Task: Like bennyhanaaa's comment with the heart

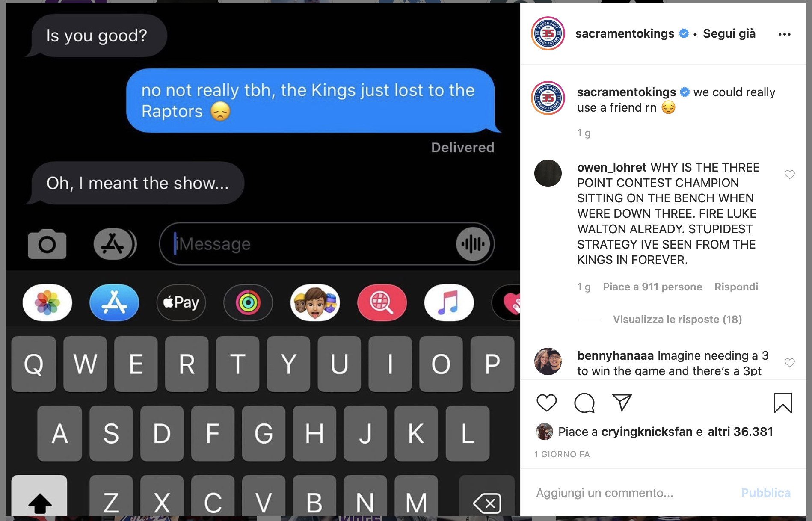Action: pos(789,363)
